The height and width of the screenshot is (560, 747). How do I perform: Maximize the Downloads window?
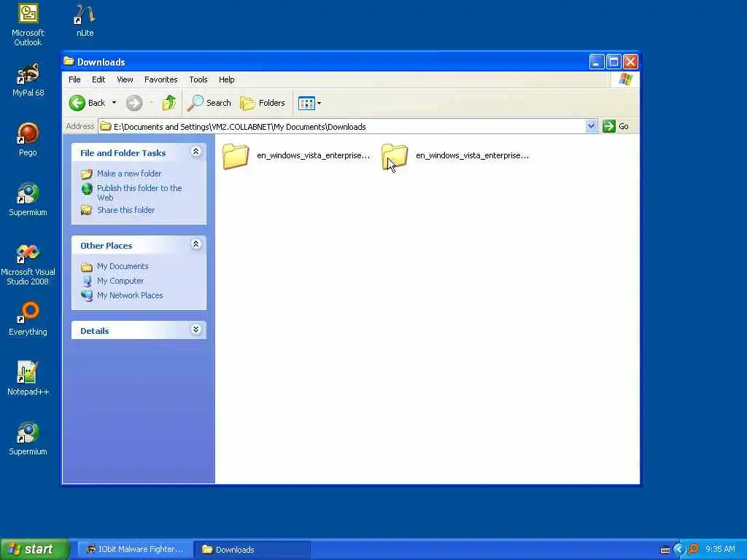(x=614, y=61)
